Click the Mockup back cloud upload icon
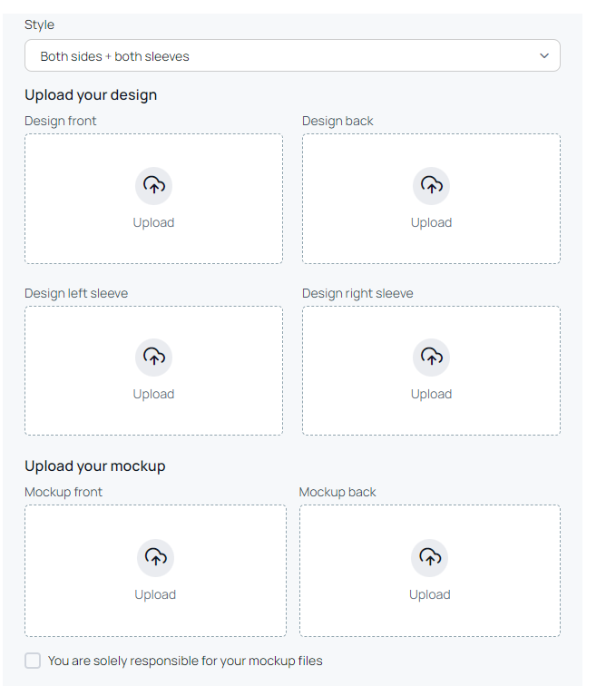This screenshot has width=616, height=686. [430, 557]
